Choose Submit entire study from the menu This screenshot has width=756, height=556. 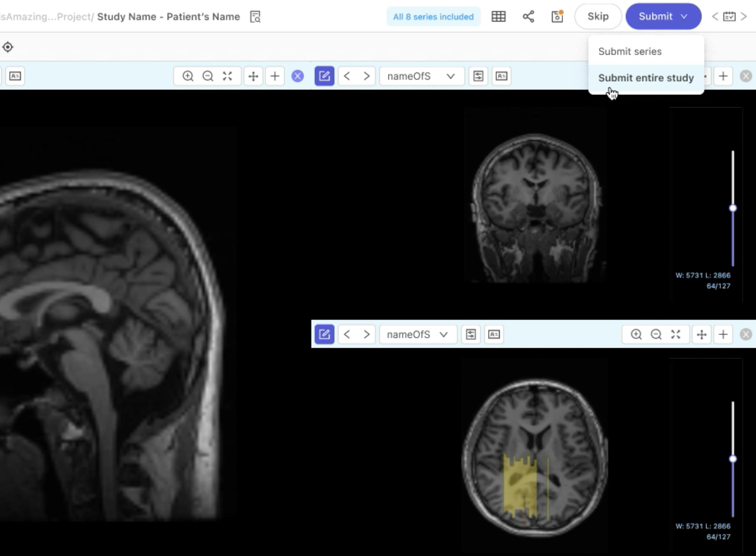[x=646, y=78]
